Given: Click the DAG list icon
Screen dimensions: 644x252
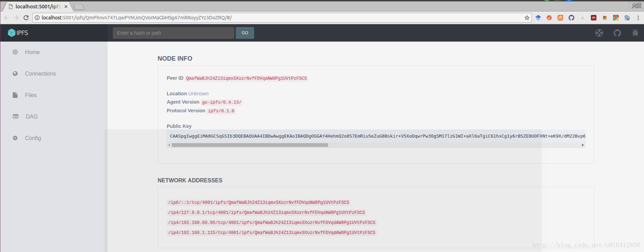Looking at the screenshot, I should pos(16,116).
